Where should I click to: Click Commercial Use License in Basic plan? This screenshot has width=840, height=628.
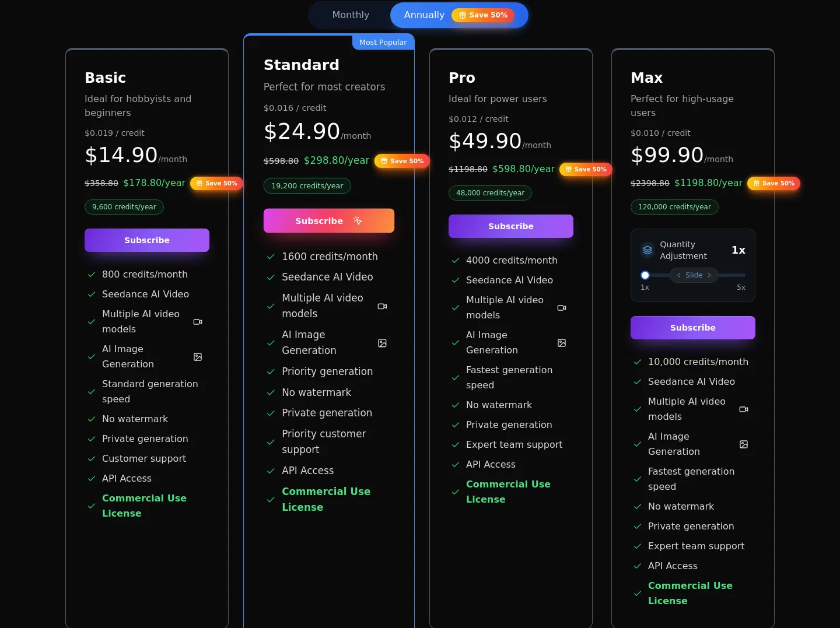(144, 506)
